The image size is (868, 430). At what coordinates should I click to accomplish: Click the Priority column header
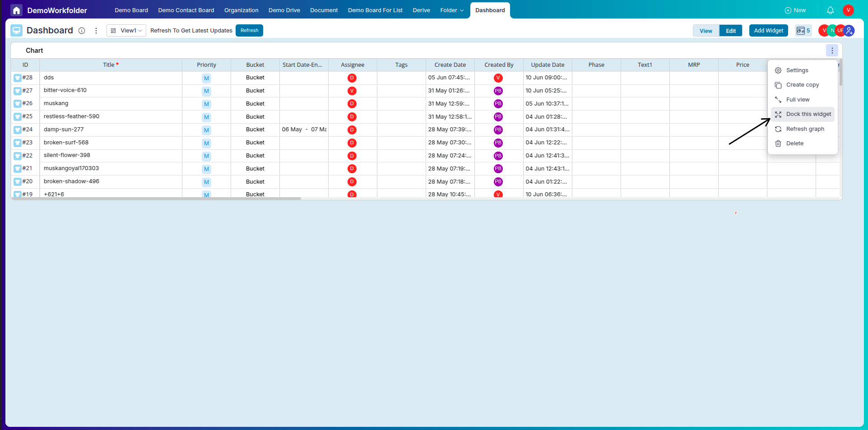pyautogui.click(x=206, y=65)
